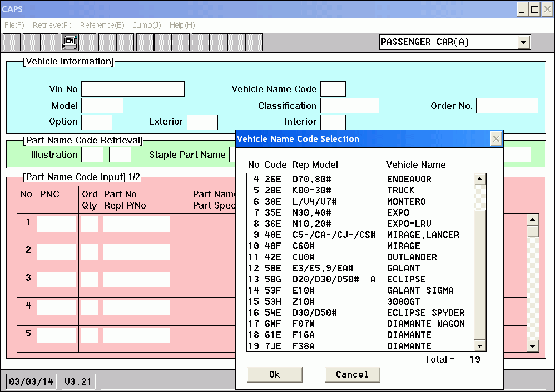Click the Option input field
555x392 pixels.
97,122
